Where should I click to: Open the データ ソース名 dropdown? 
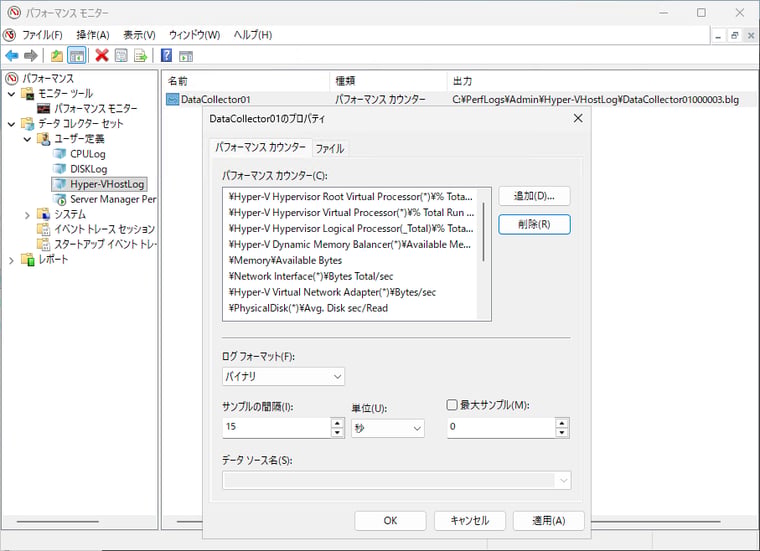pos(396,480)
